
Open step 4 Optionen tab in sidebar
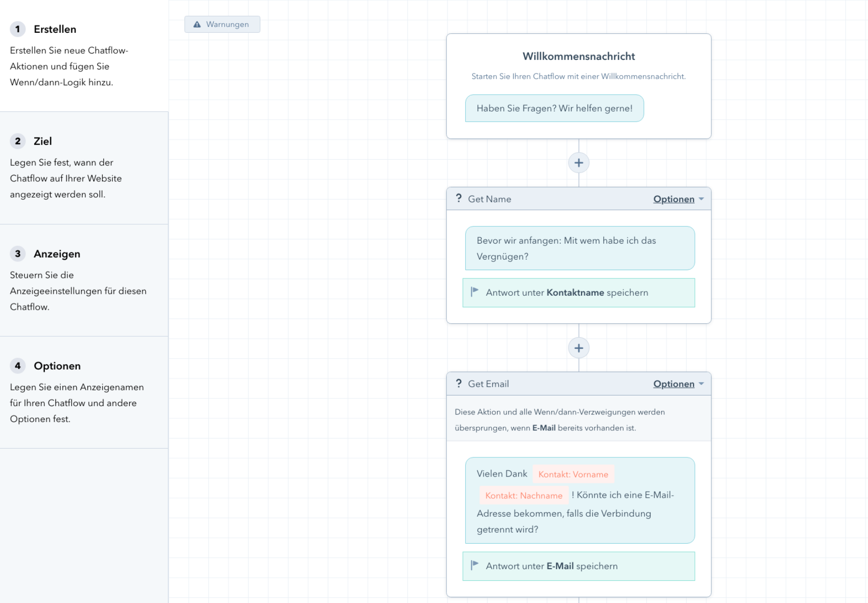[x=84, y=392]
